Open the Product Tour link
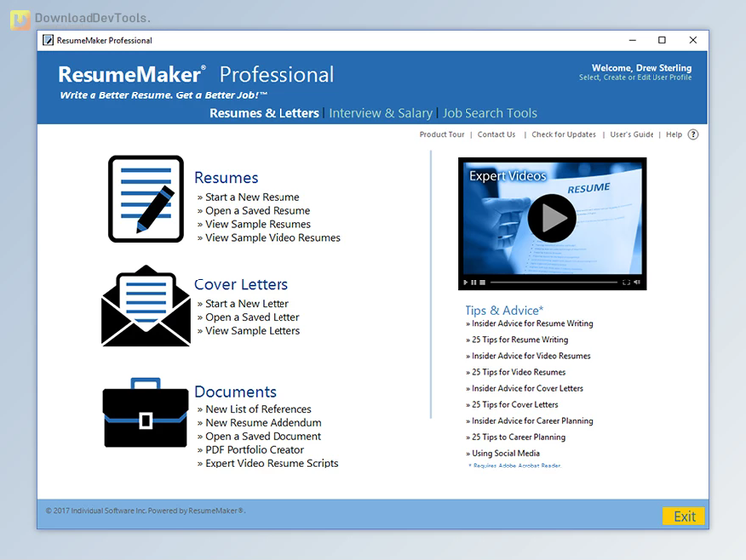 [442, 134]
